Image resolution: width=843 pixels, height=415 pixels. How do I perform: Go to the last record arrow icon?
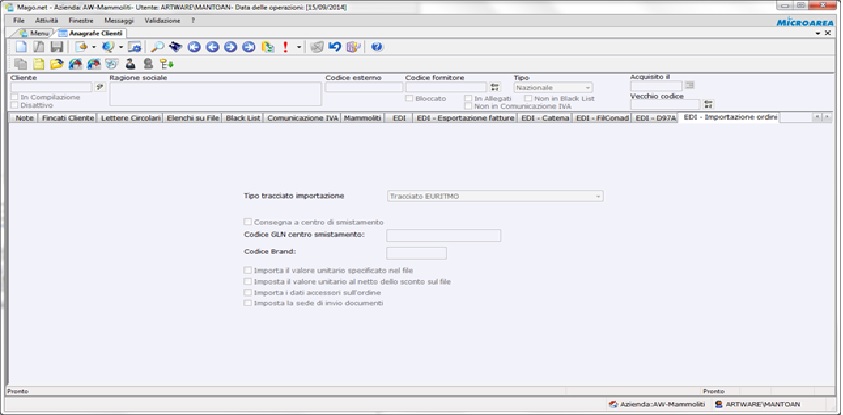click(248, 47)
